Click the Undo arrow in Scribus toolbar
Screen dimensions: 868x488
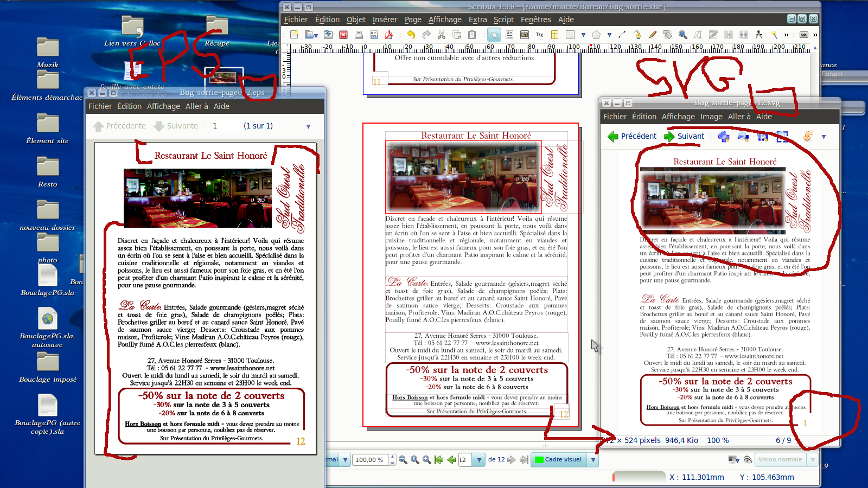411,35
